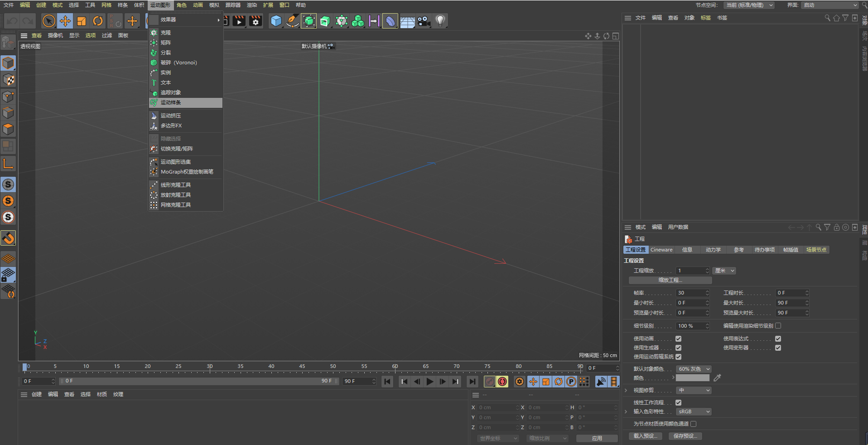The image size is (868, 445).
Task: Expand the 视图修剪 row arrow
Action: (x=626, y=390)
